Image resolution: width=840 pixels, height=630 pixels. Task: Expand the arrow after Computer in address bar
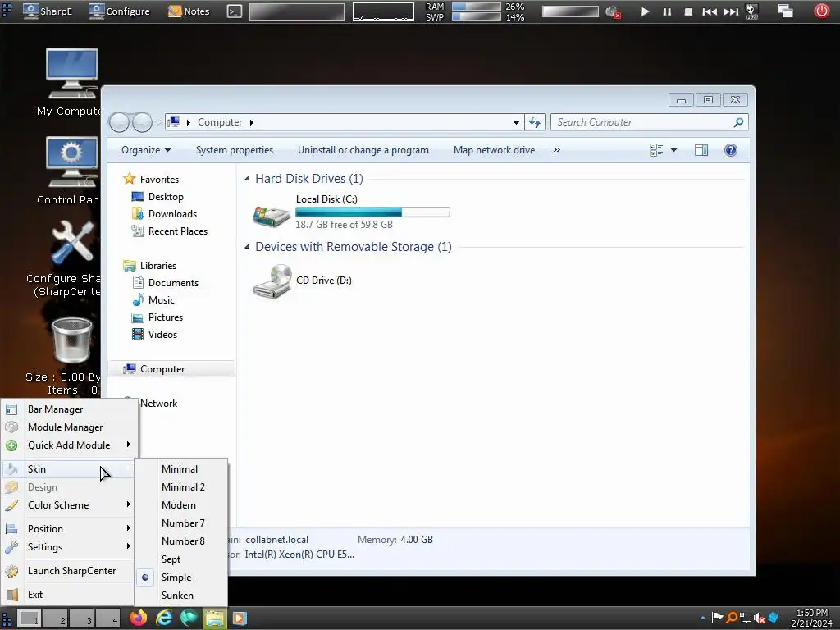click(x=251, y=123)
